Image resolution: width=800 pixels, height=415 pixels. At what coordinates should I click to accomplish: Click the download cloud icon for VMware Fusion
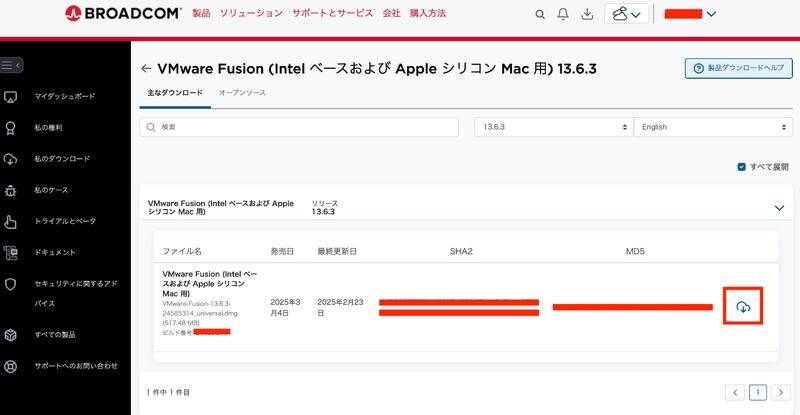742,306
